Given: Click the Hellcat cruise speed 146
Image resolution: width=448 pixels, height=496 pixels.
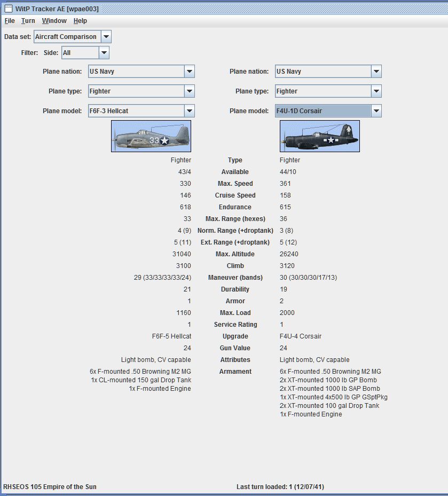Looking at the screenshot, I should tap(185, 195).
